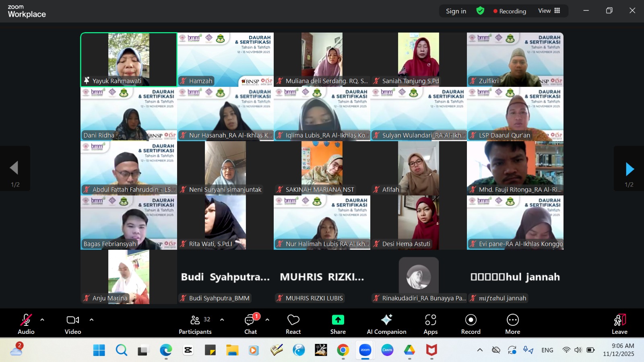Expand video options arrow beside Video
644x362 pixels.
91,320
